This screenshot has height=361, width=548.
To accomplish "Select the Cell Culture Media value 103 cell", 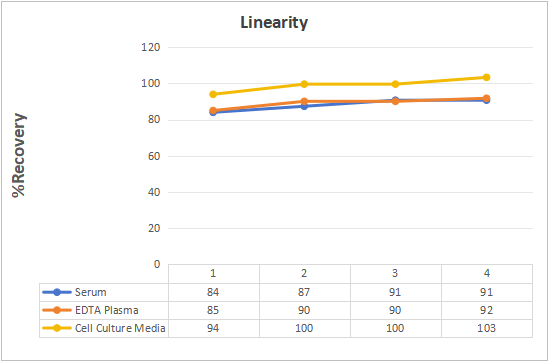I will point(487,328).
